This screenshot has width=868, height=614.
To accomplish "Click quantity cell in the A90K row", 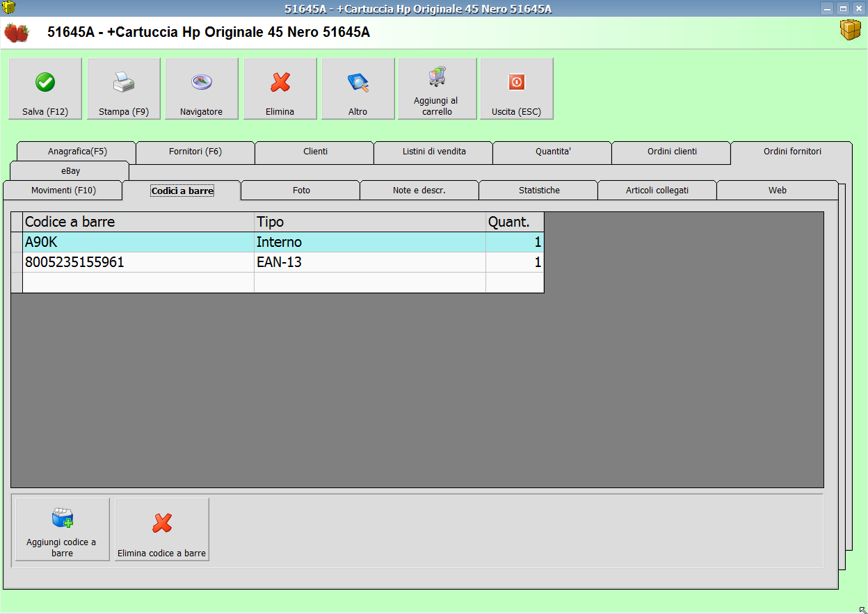I will [x=515, y=242].
